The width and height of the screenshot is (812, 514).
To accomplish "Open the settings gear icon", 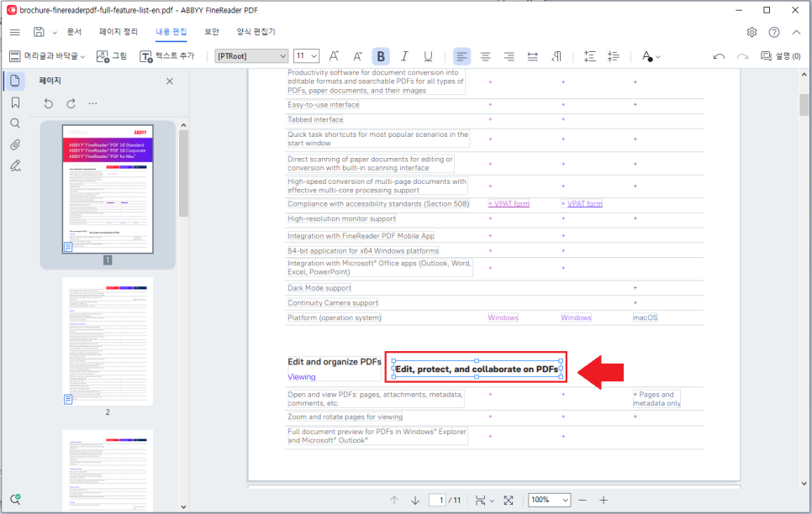I will [x=752, y=32].
